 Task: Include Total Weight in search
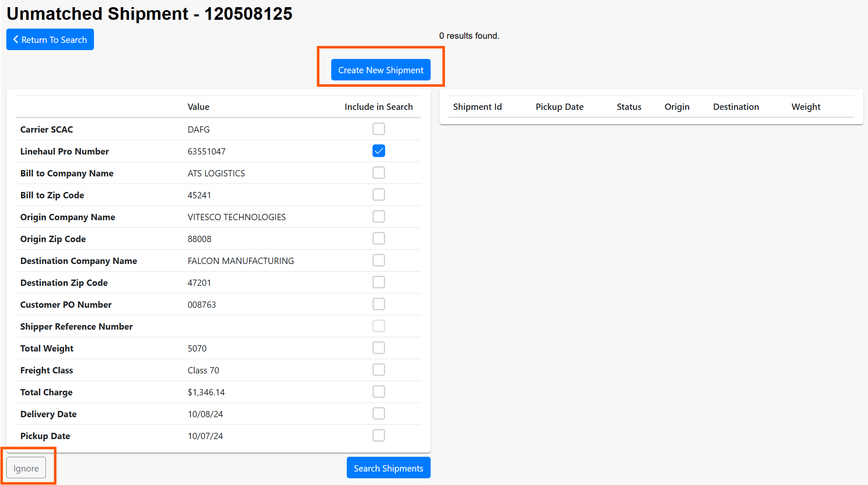click(x=378, y=348)
